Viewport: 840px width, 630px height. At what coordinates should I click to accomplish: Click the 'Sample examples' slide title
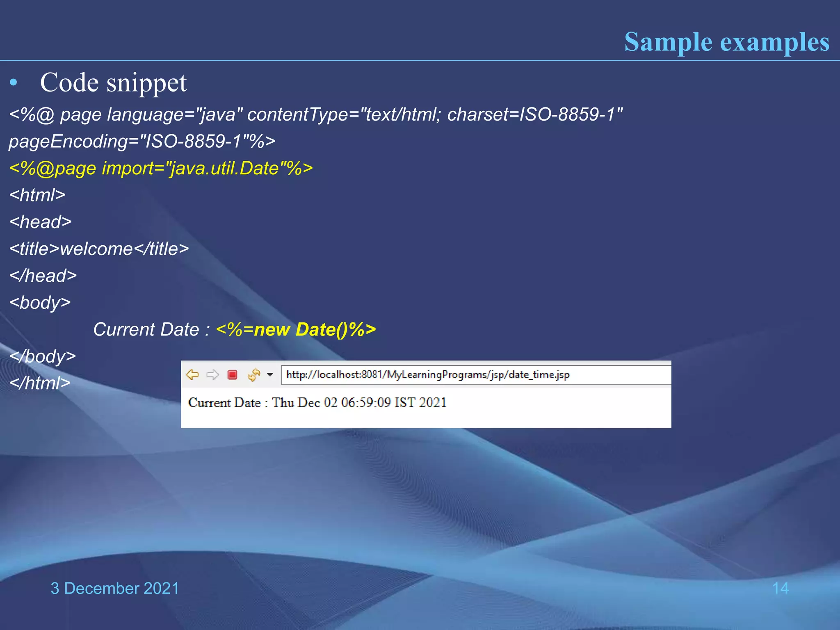point(726,42)
